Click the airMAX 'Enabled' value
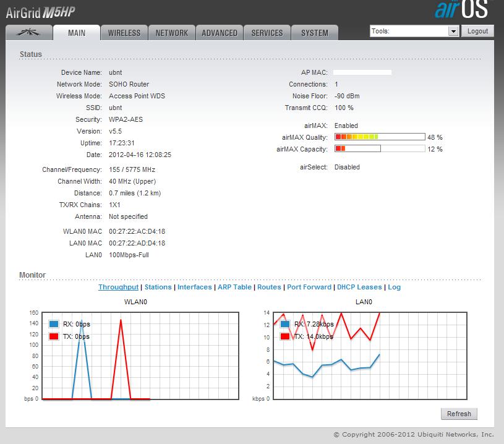 (x=346, y=126)
